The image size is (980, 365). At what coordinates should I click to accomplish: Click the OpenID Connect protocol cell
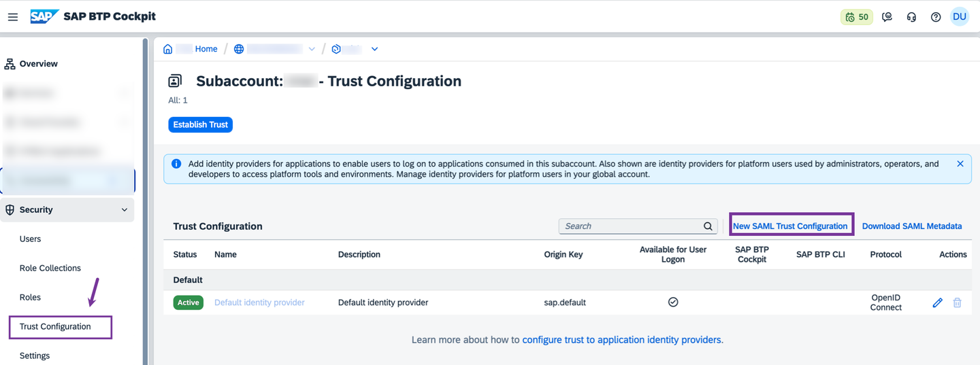pyautogui.click(x=886, y=302)
